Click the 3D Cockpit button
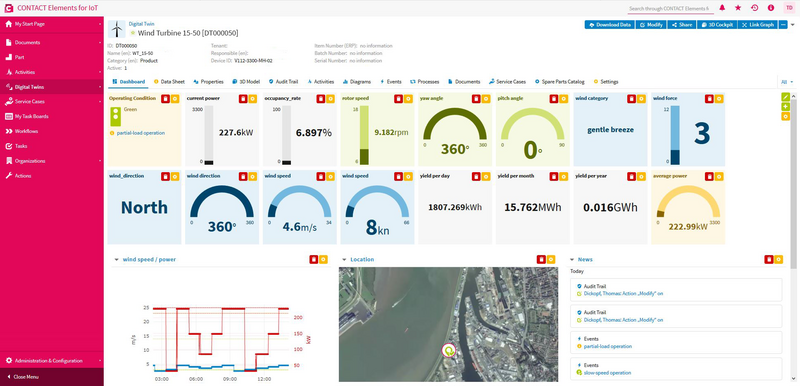Image resolution: width=800 pixels, height=386 pixels. (x=717, y=24)
